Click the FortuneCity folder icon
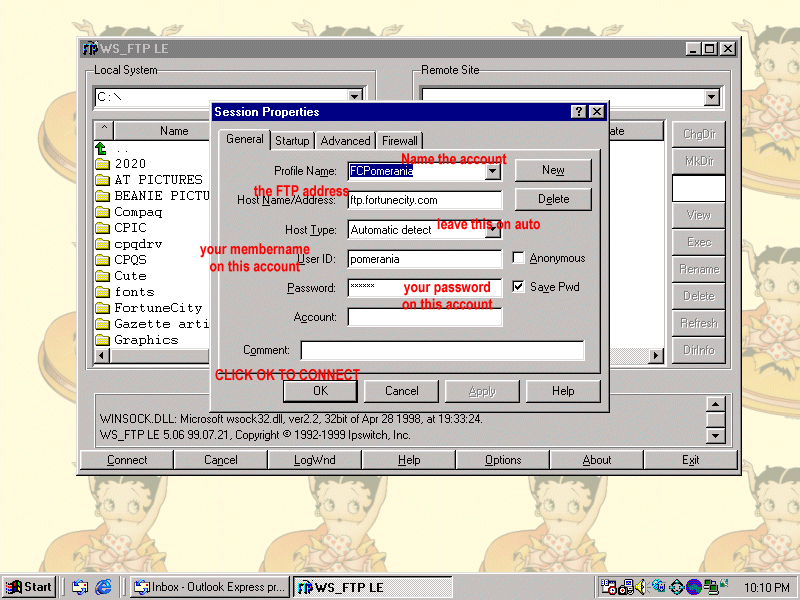The height and width of the screenshot is (600, 800). (x=102, y=308)
